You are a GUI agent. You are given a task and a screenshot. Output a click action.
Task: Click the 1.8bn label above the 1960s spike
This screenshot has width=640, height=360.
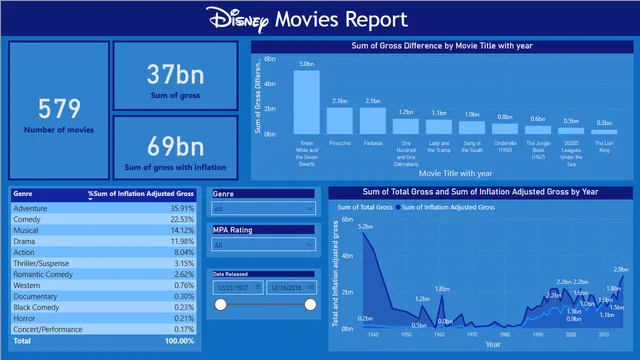442,289
